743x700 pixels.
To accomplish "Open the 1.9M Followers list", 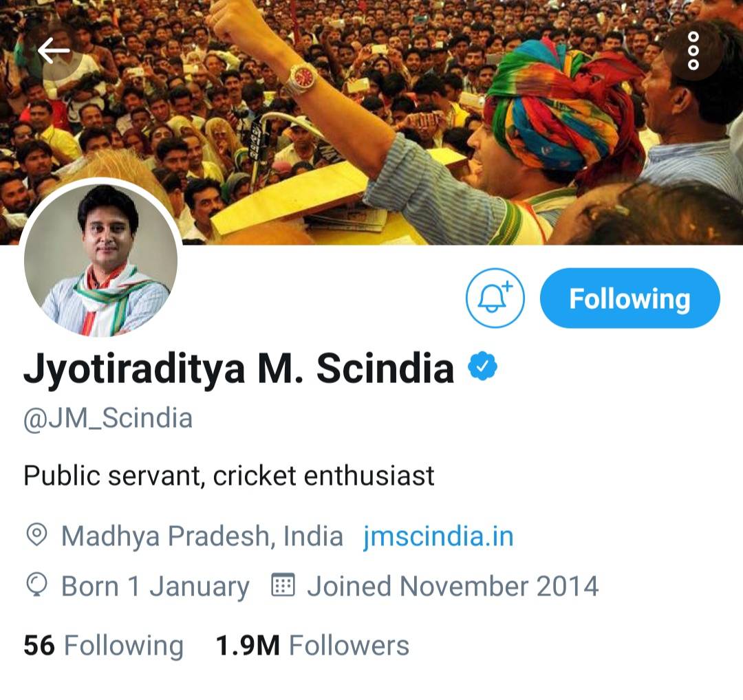I will (x=312, y=645).
